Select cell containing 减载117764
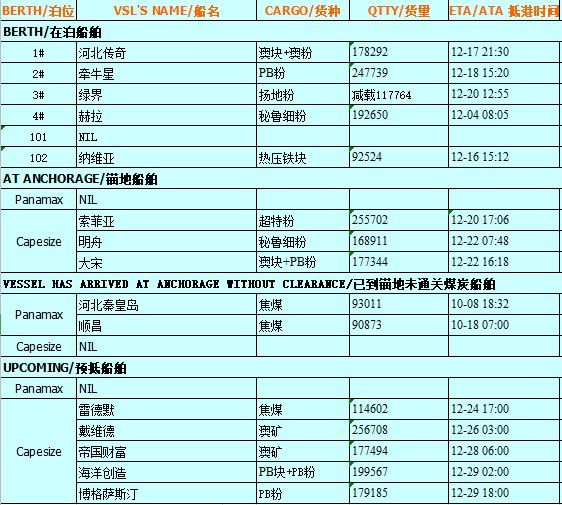The height and width of the screenshot is (505, 562). click(x=399, y=95)
